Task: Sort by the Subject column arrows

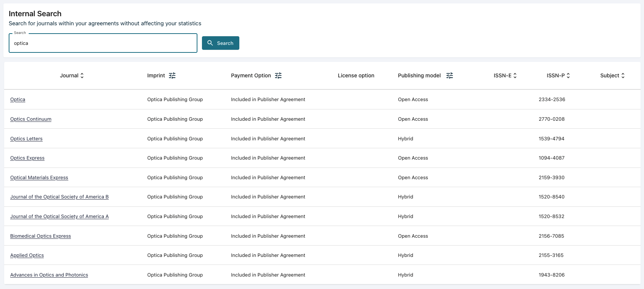Action: click(x=623, y=75)
